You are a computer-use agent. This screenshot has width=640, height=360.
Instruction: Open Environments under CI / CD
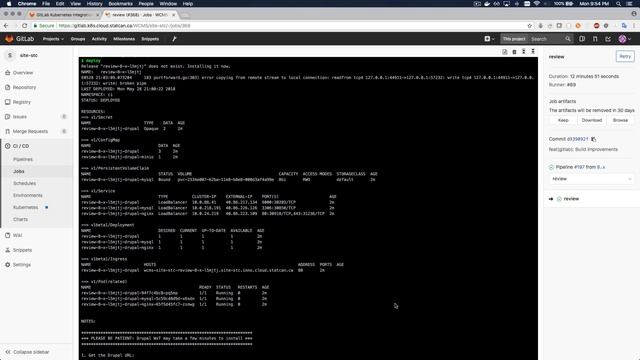pos(28,196)
